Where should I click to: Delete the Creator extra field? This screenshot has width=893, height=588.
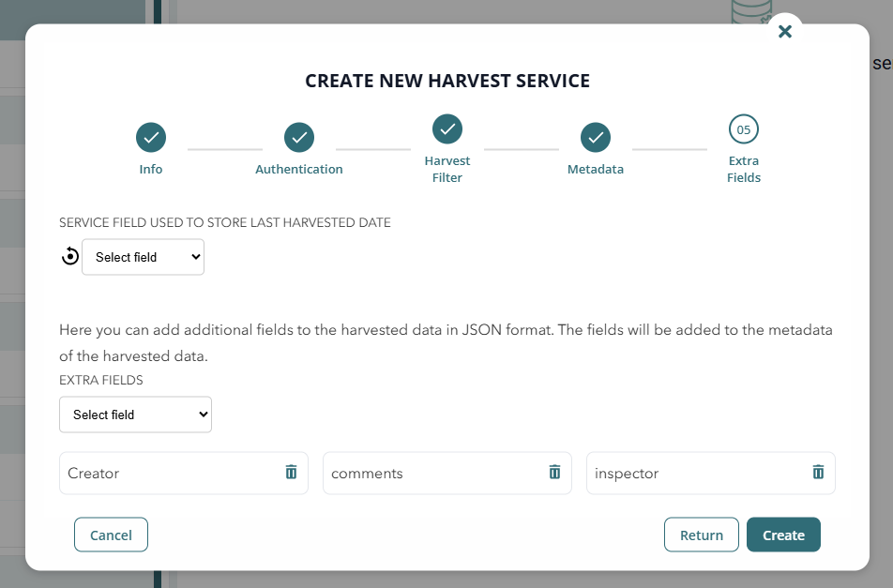click(291, 473)
